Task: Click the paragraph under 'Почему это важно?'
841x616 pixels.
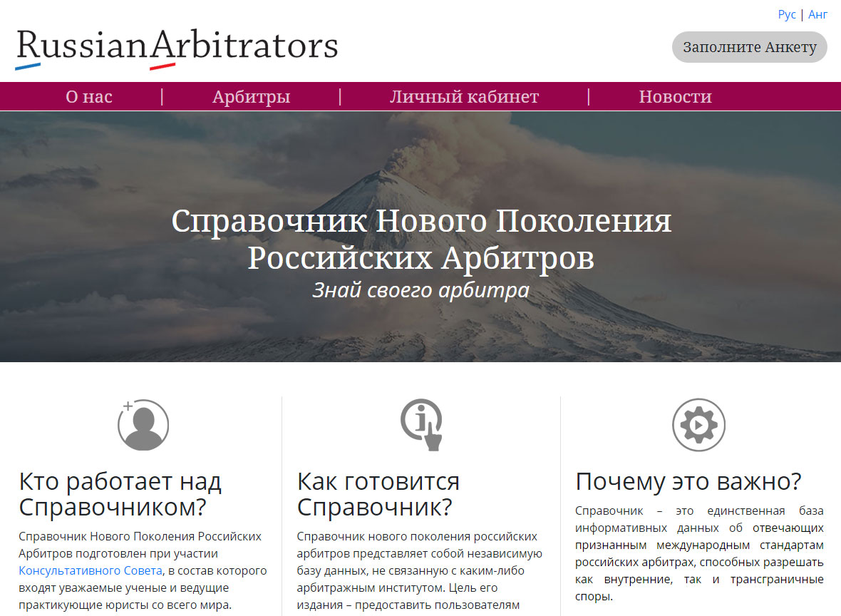Action: click(x=699, y=554)
